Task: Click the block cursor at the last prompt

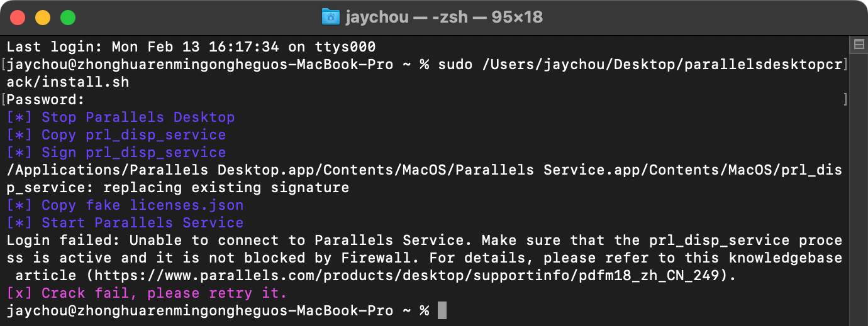Action: (442, 310)
